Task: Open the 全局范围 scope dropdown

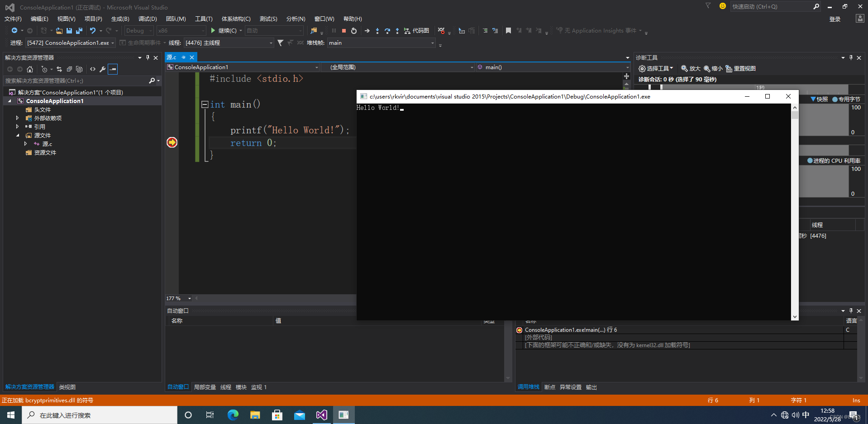Action: tap(398, 67)
